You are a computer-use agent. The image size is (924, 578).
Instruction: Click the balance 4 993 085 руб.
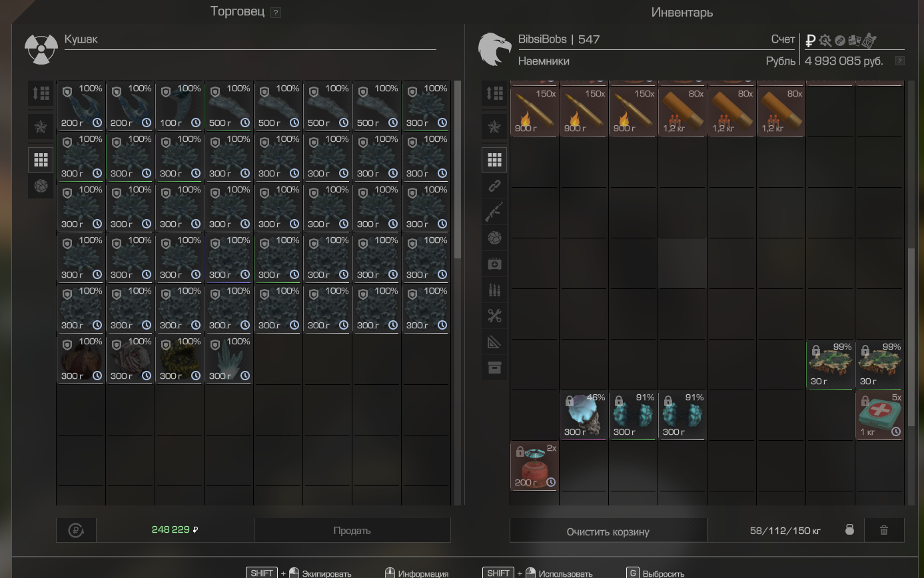[843, 61]
